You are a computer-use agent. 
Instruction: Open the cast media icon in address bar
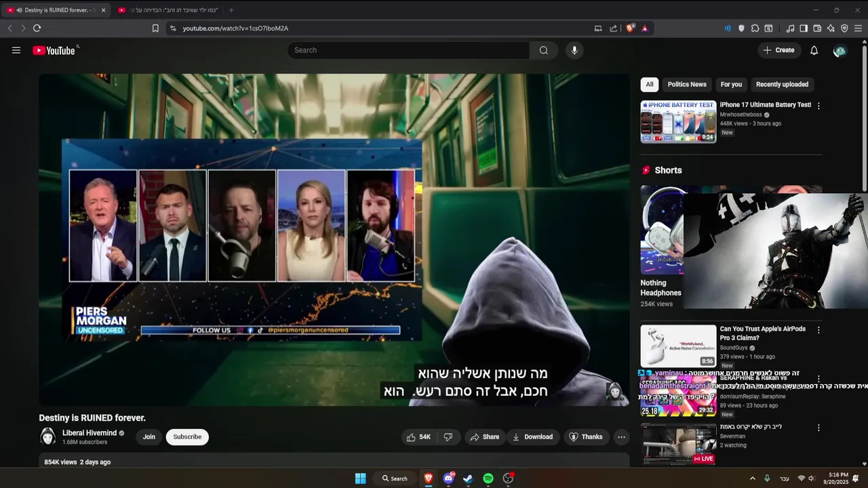[598, 28]
